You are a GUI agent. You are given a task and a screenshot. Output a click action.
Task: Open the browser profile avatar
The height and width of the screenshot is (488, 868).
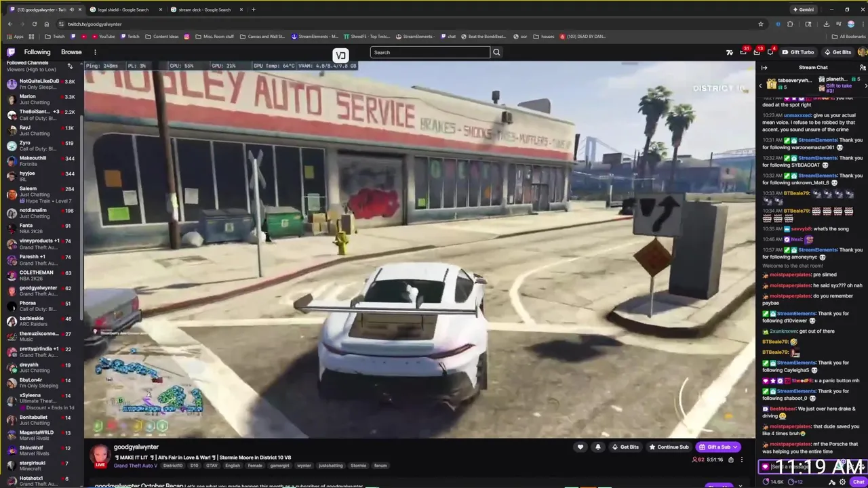click(x=850, y=24)
